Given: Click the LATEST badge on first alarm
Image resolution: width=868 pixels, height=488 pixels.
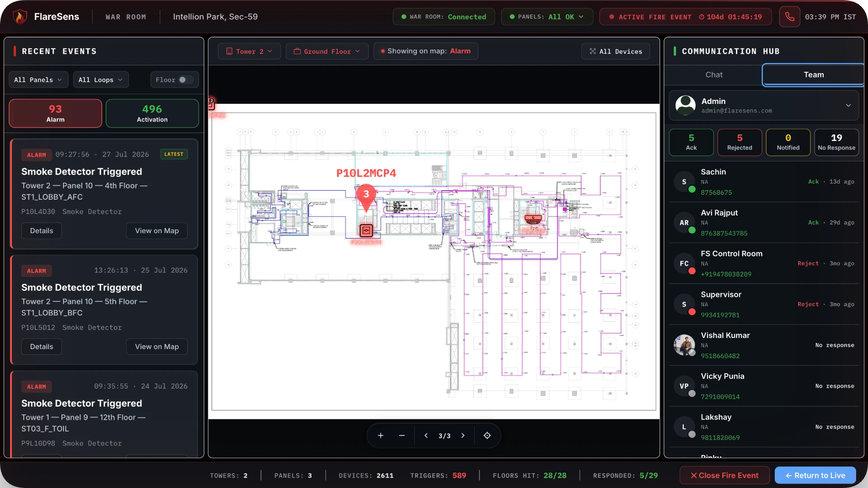Looking at the screenshot, I should coord(174,154).
